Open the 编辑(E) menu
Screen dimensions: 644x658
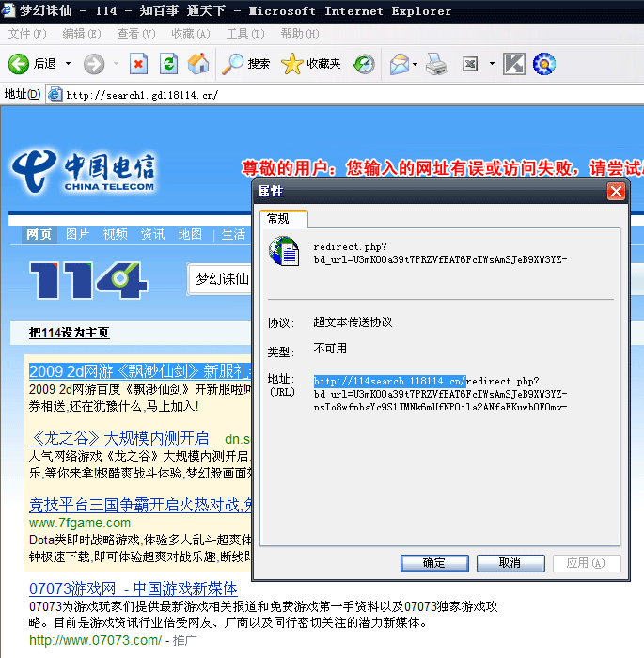coord(82,34)
